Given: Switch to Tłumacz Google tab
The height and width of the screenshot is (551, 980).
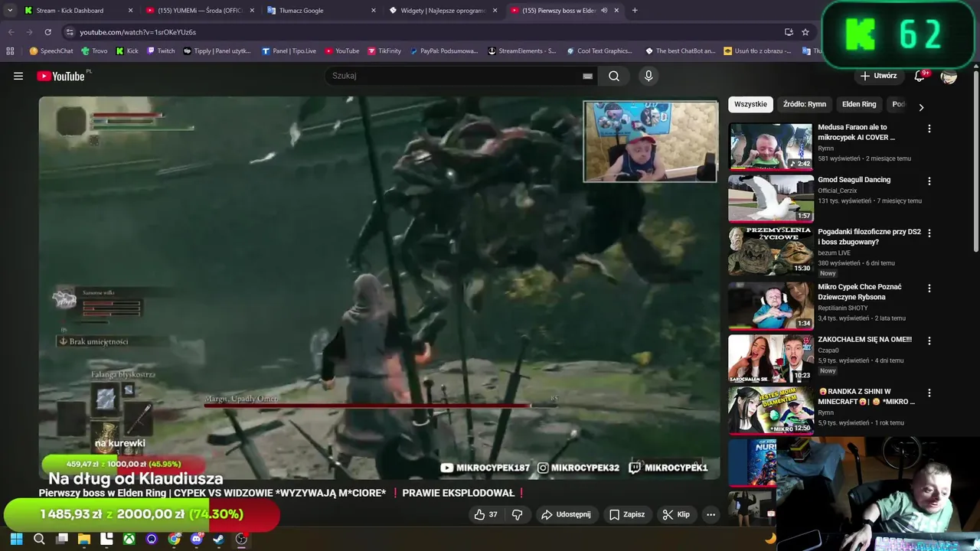Looking at the screenshot, I should 322,11.
